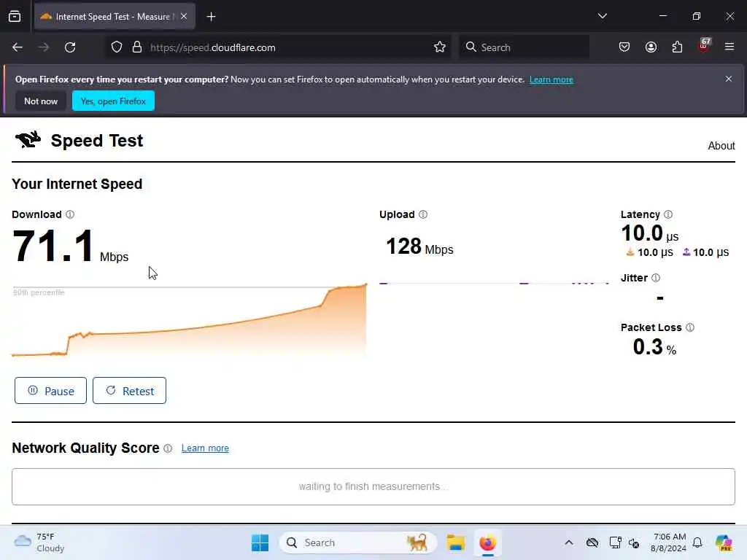Screen dimensions: 747x560
Task: Bookmark this page with the star
Action: (440, 47)
